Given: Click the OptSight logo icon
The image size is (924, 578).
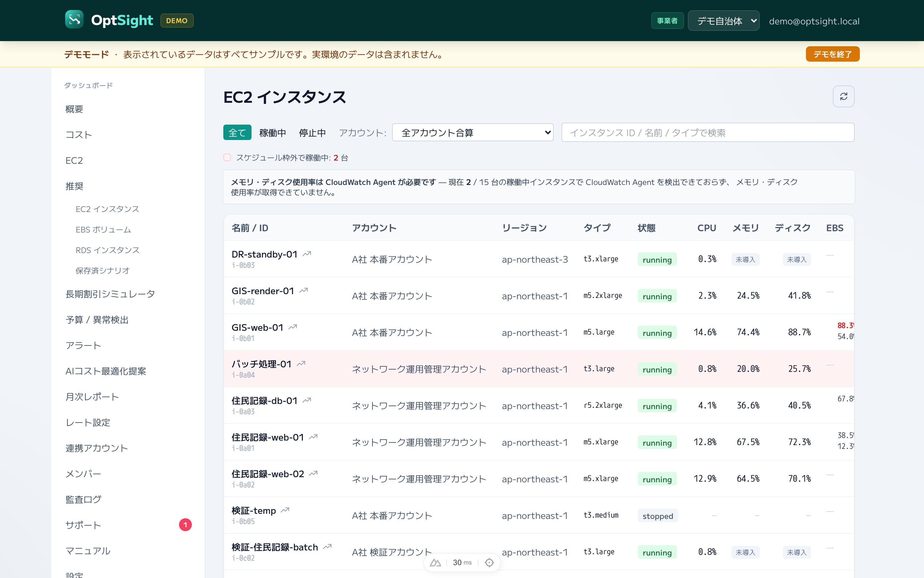Looking at the screenshot, I should coord(74,20).
